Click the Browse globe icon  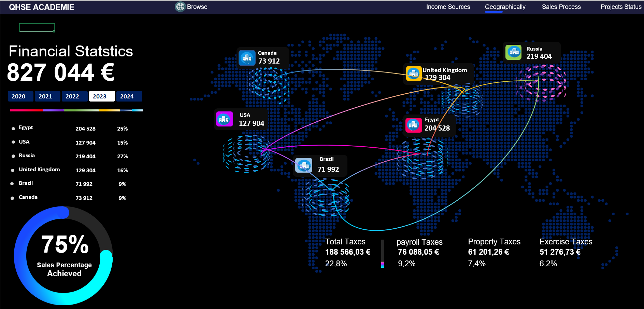180,7
